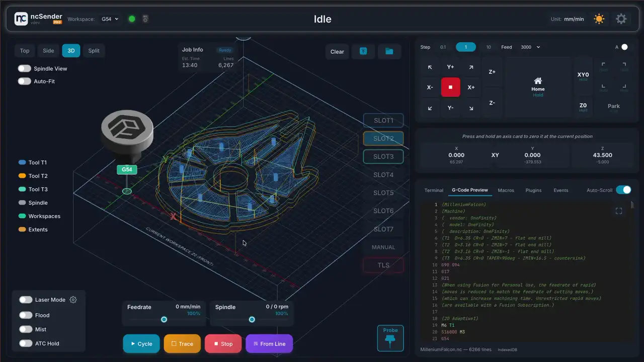Clear the loaded G-code
644x362 pixels.
coord(337,51)
